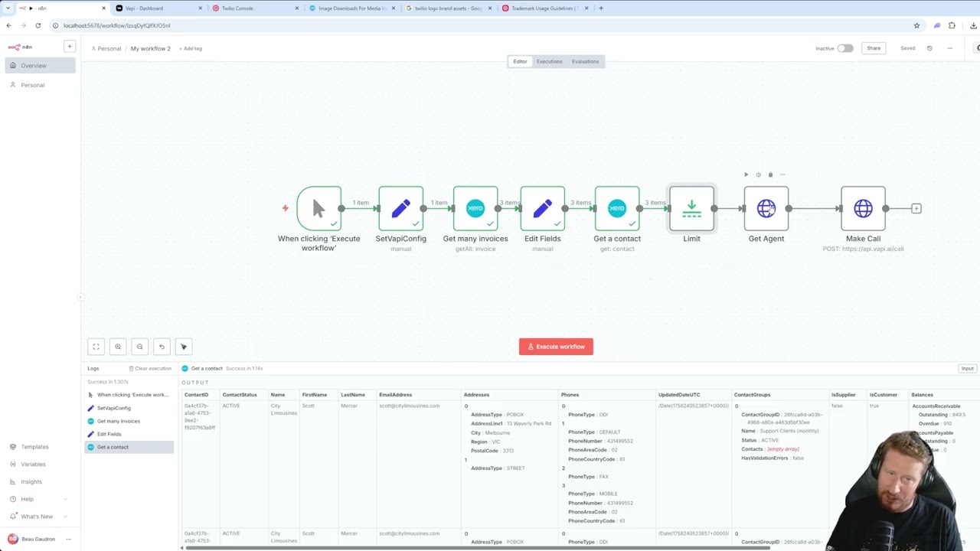Click the browser address bar URL
Image resolution: width=980 pixels, height=551 pixels.
(117, 25)
